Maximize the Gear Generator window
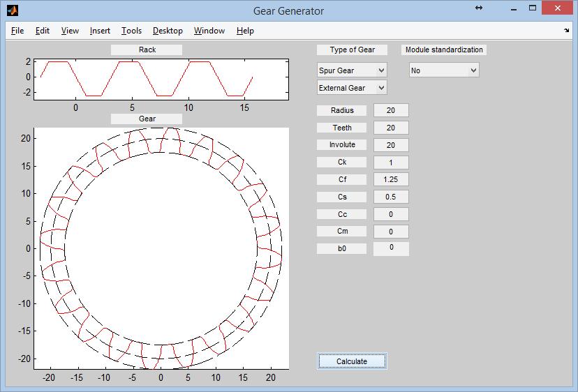Image resolution: width=578 pixels, height=392 pixels. (x=533, y=8)
